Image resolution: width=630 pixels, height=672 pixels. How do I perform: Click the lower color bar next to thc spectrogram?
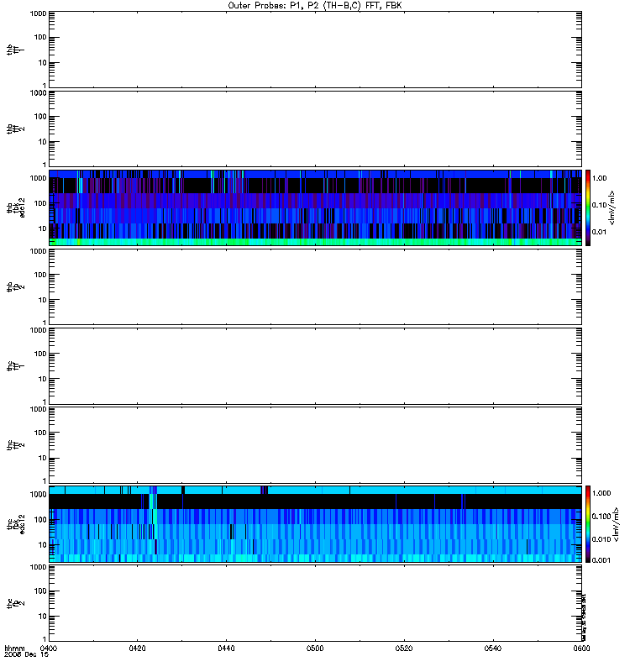pos(588,524)
